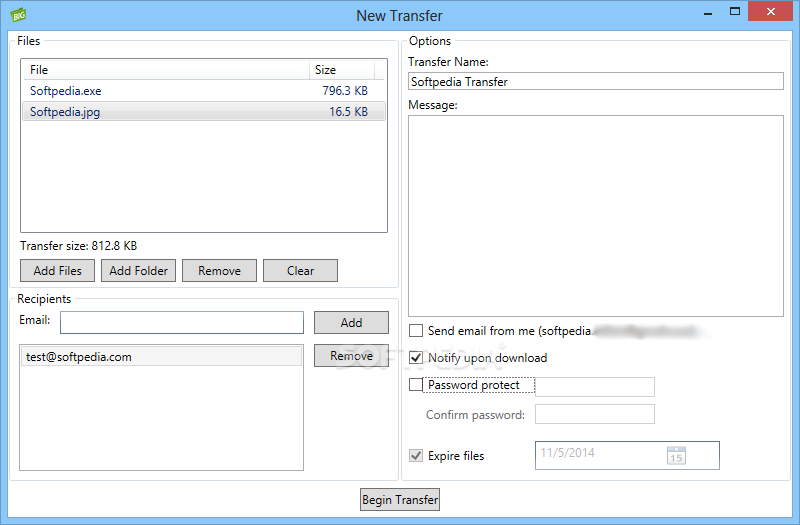Start the upload with Begin Transfer

(x=399, y=499)
